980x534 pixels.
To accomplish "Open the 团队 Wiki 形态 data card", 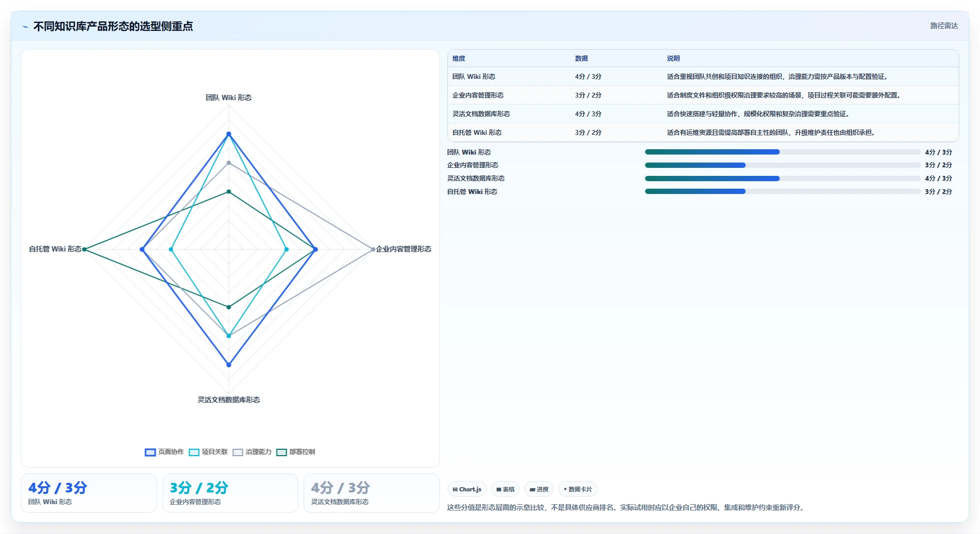I will 89,493.
